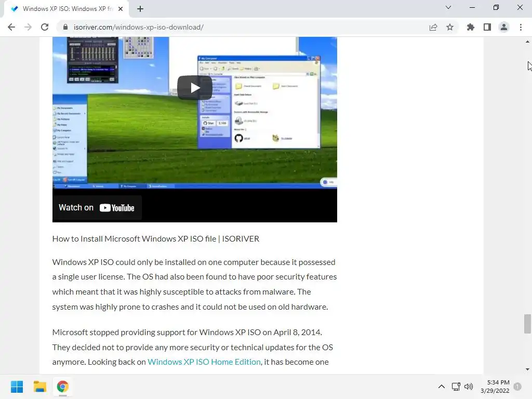Click the scroll down arrow

click(527, 369)
